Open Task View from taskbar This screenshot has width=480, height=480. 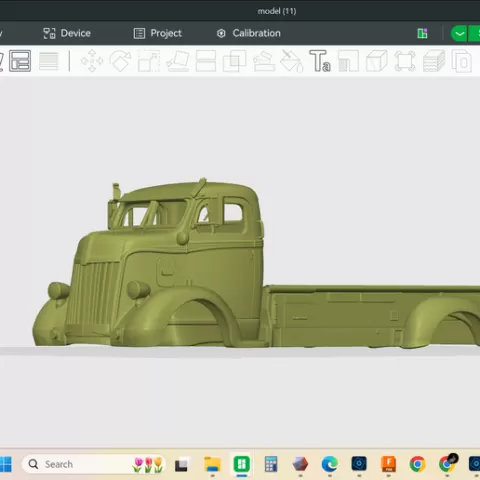(181, 465)
